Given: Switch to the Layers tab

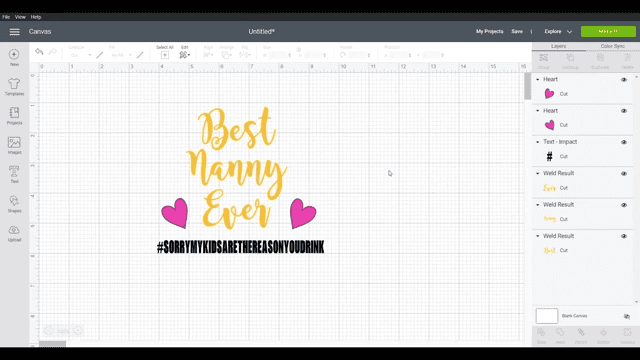Looking at the screenshot, I should click(558, 46).
